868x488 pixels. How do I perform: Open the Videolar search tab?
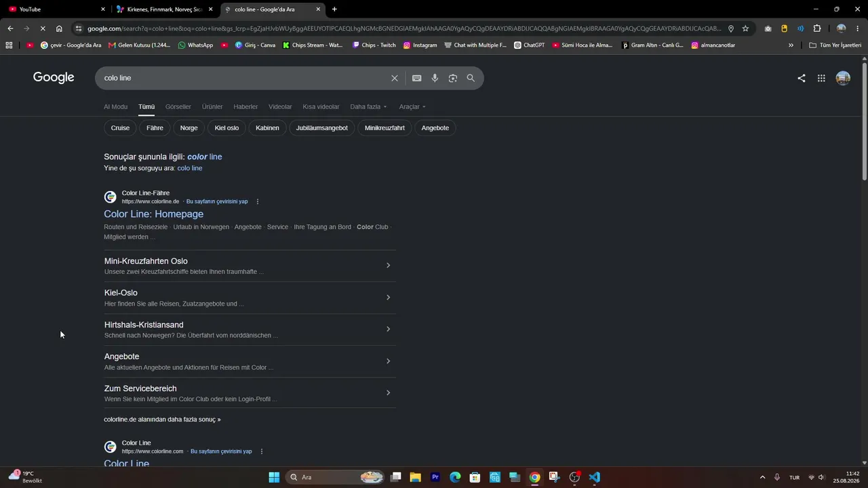pyautogui.click(x=280, y=106)
